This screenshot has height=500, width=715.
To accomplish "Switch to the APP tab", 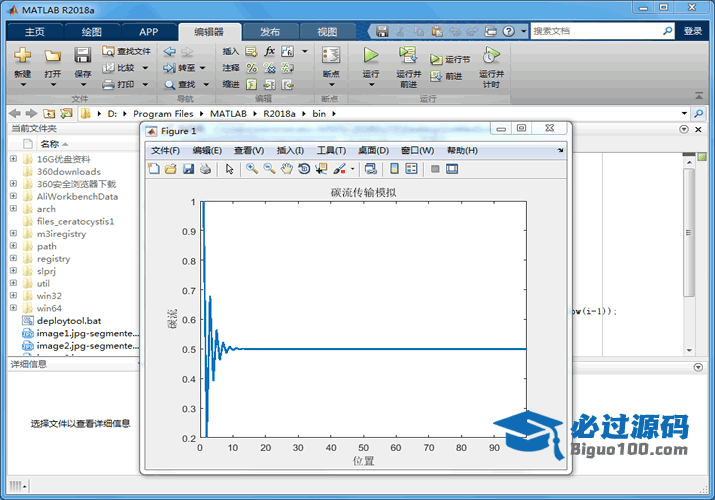I will [x=149, y=32].
